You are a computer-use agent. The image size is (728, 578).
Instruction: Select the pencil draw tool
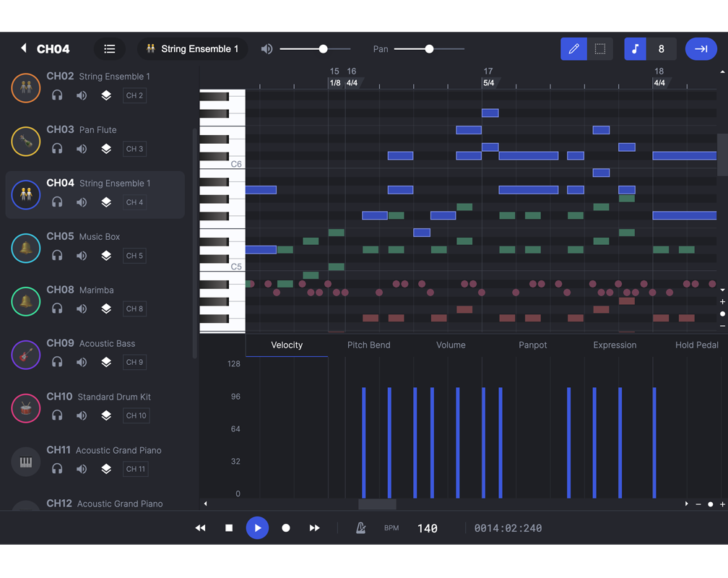click(x=573, y=49)
